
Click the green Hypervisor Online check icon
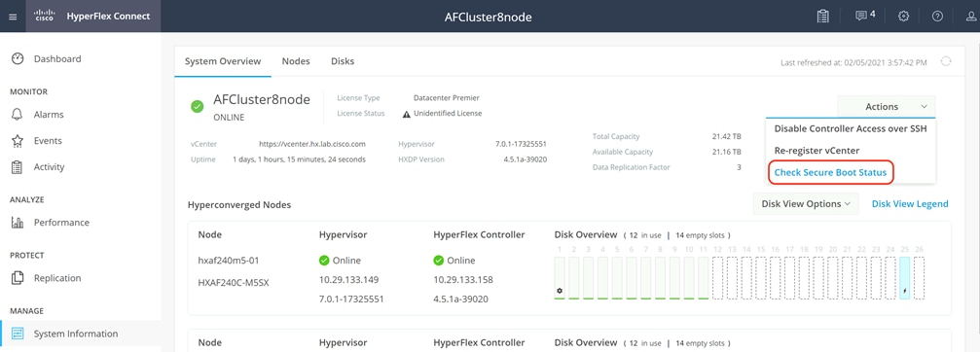click(x=324, y=261)
